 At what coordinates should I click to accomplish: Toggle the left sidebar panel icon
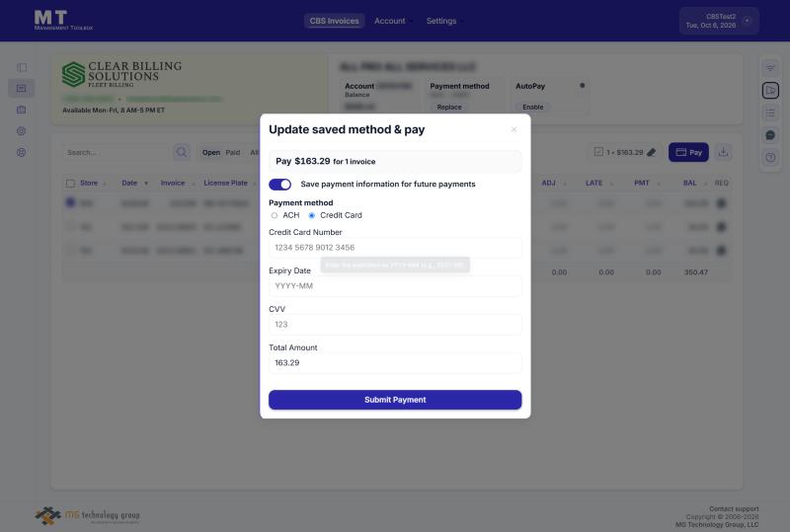pos(22,67)
